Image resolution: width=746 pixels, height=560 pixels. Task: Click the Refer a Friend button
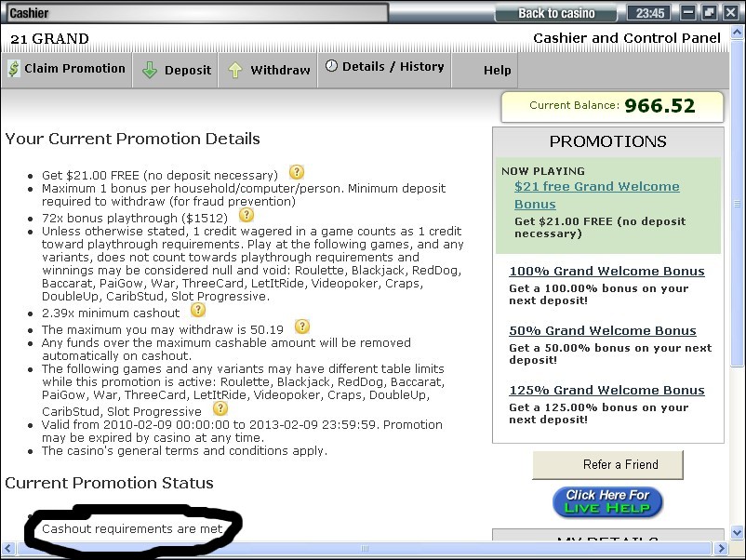click(x=607, y=465)
